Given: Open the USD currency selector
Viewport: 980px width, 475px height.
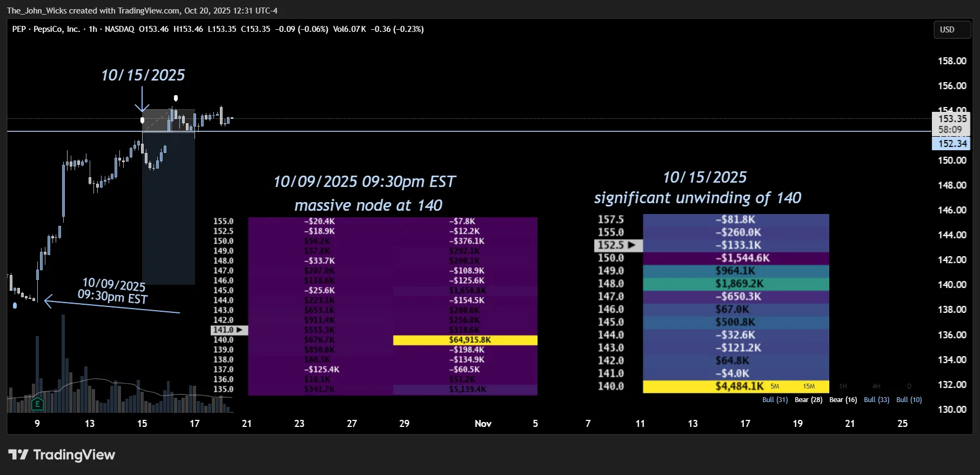Looking at the screenshot, I should 952,30.
